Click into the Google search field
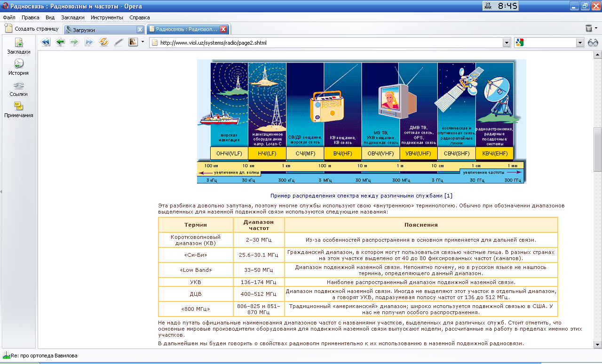602x364 pixels. tap(550, 43)
